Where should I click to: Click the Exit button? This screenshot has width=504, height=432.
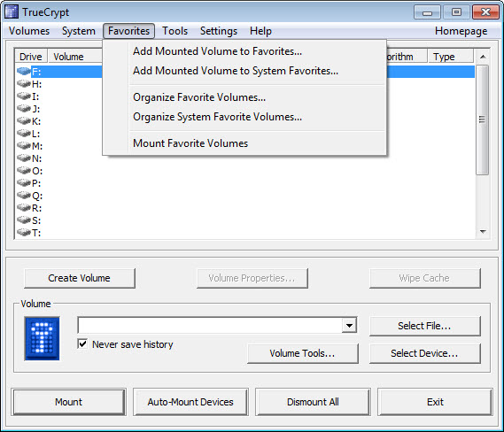pyautogui.click(x=435, y=402)
